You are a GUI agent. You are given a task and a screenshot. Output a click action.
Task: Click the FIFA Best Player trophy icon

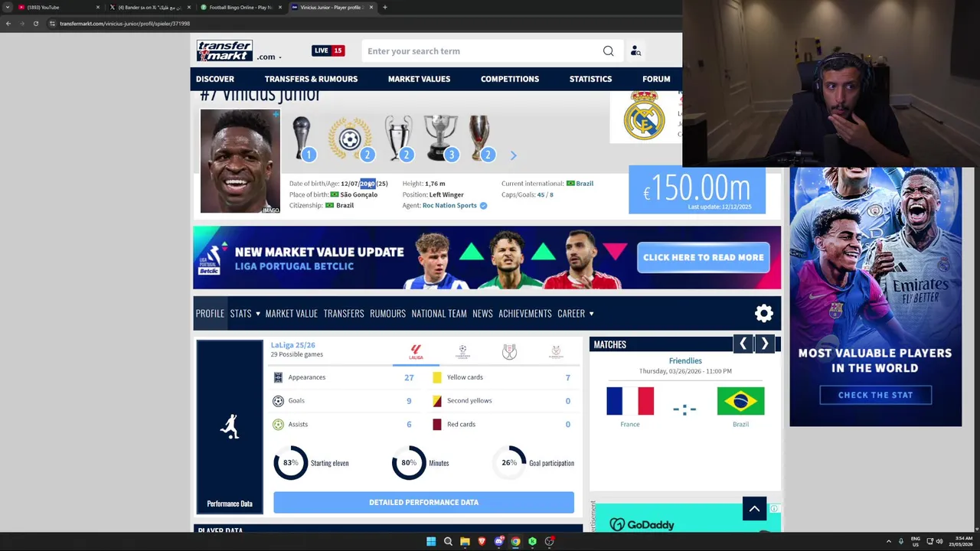click(302, 138)
